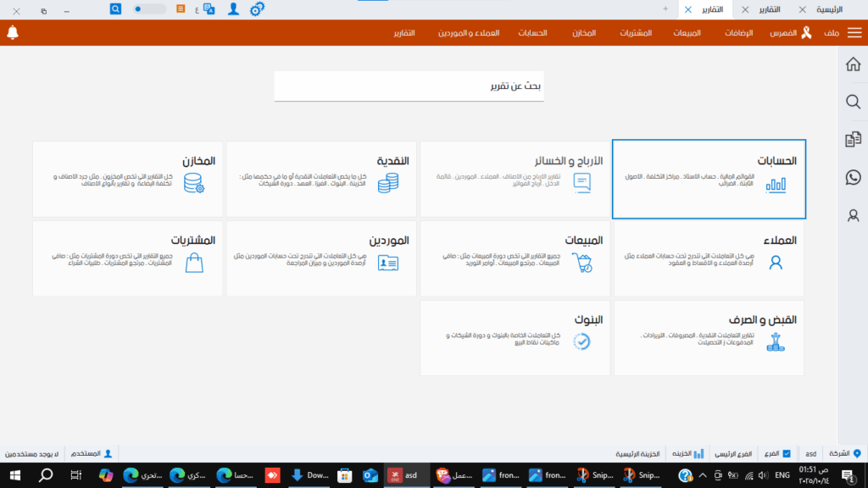This screenshot has height=488, width=868.
Task: Open the البنوك reports card
Action: (x=515, y=338)
